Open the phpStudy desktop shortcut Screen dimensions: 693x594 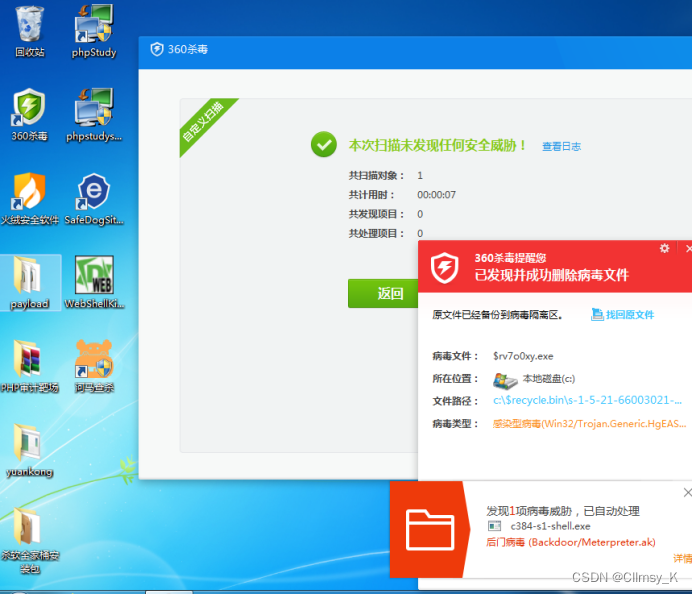click(94, 31)
